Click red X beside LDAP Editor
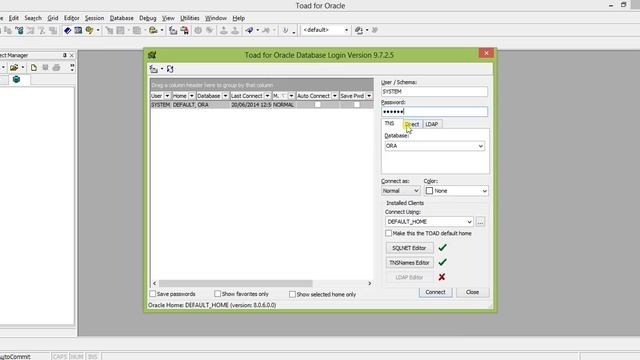The image size is (640, 360). pos(442,277)
